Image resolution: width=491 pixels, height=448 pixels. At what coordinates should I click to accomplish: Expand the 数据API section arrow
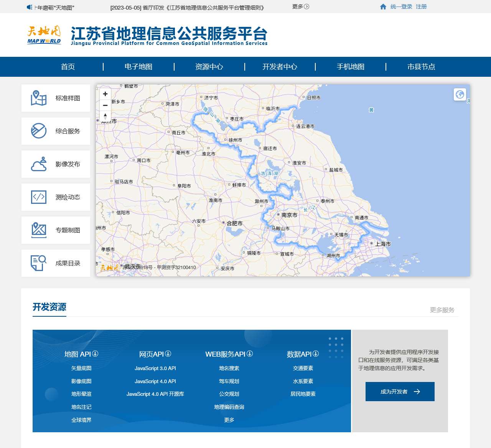(x=316, y=354)
